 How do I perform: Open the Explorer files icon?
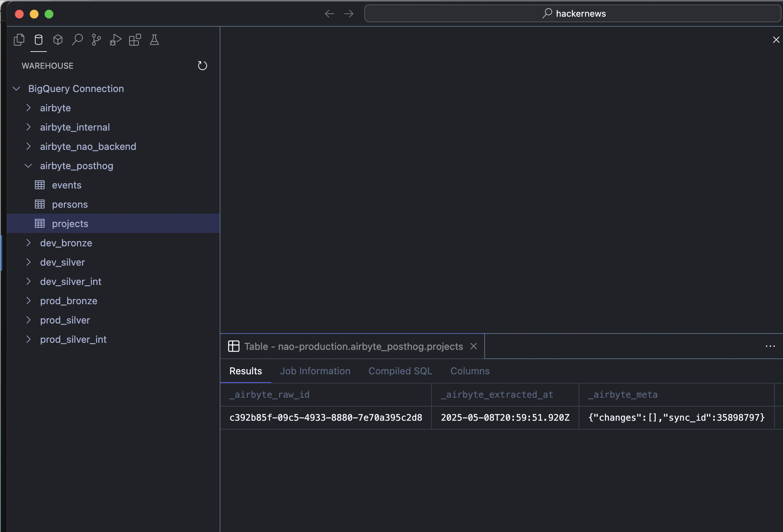[19, 40]
